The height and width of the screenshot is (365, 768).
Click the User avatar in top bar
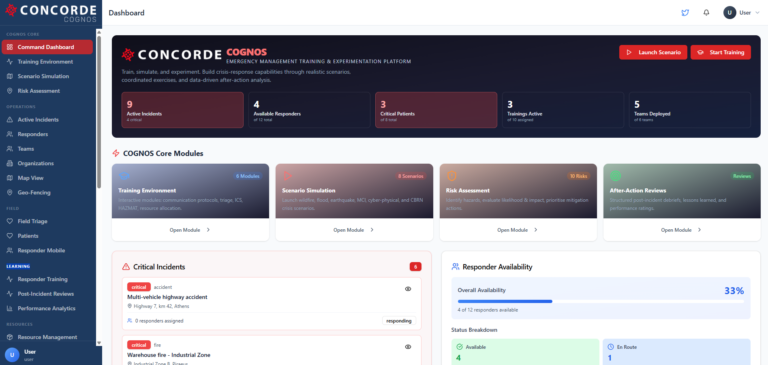[x=730, y=13]
